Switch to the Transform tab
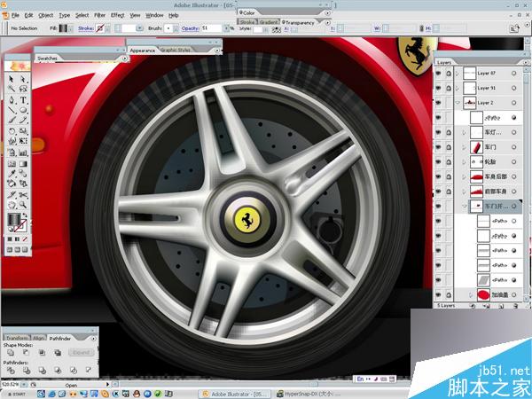This screenshot has height=399, width=532. tap(17, 338)
